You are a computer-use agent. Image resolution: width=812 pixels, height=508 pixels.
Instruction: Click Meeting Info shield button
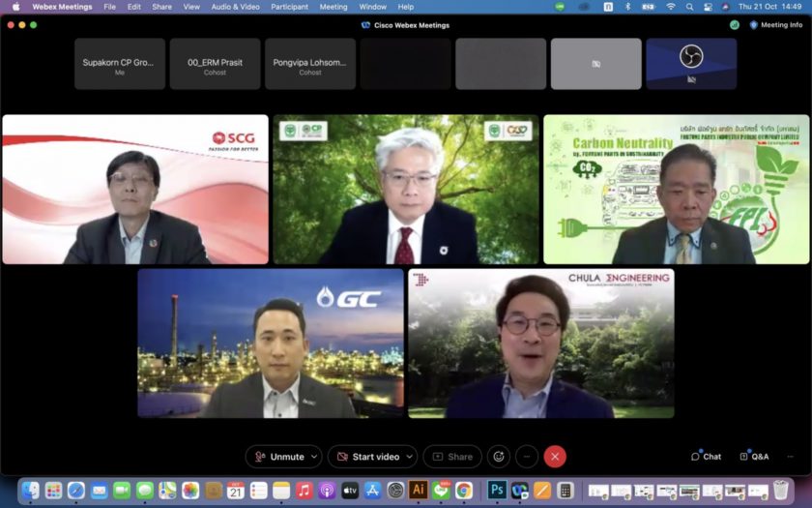pos(775,25)
